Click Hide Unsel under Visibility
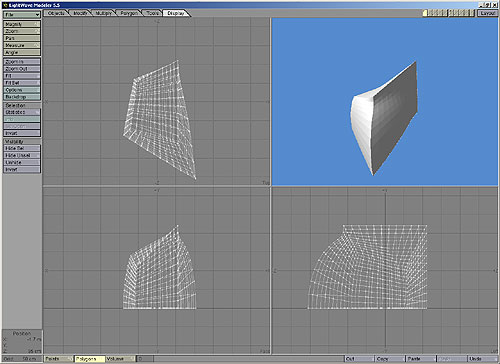Viewport: 500px width, 364px height. (22, 155)
